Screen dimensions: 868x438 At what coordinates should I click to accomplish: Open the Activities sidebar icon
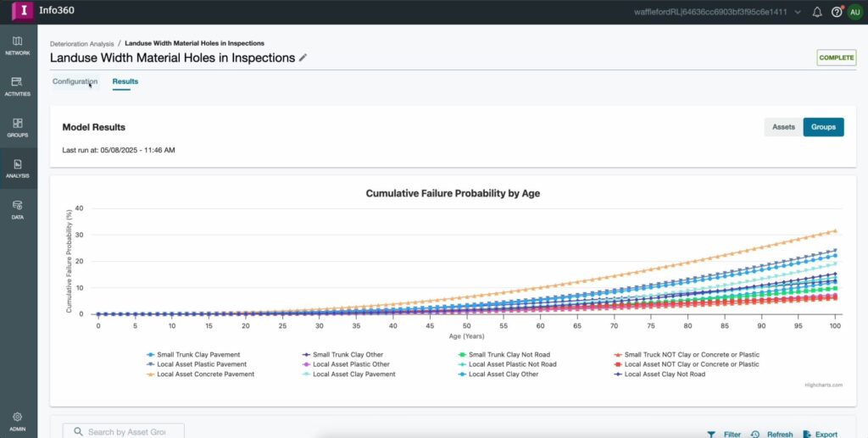click(x=18, y=86)
